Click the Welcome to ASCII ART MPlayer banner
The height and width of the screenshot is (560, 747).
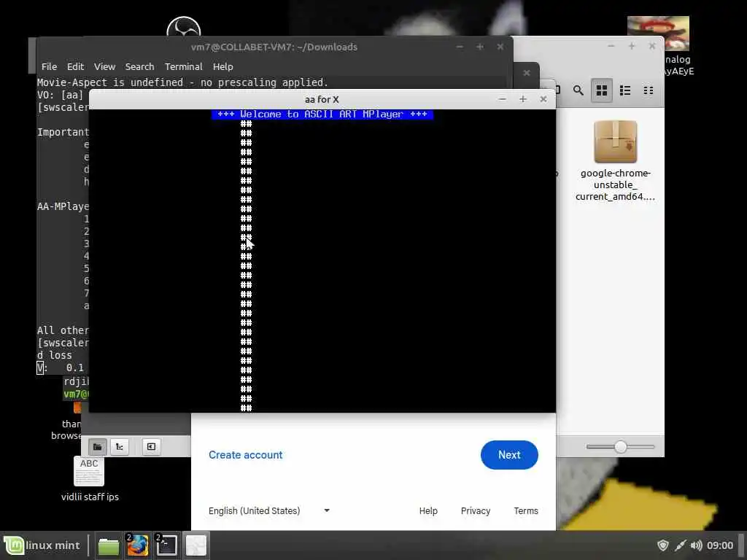coord(322,114)
